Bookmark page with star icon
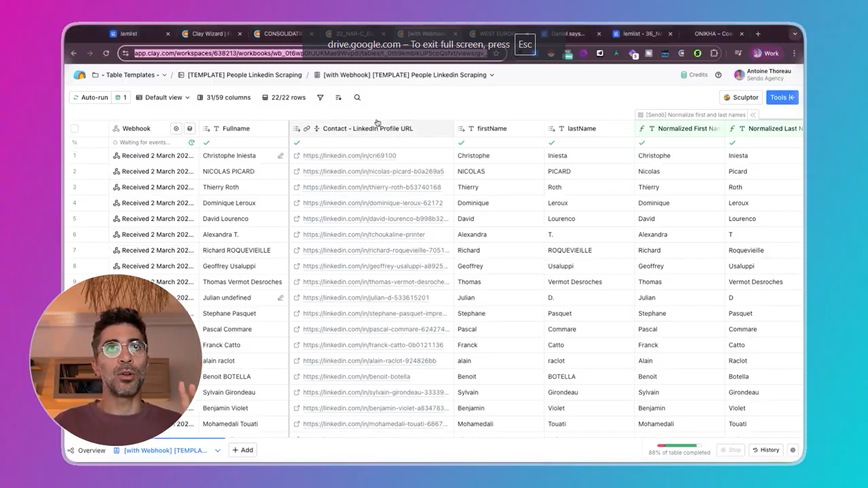Image resolution: width=868 pixels, height=488 pixels. [496, 53]
